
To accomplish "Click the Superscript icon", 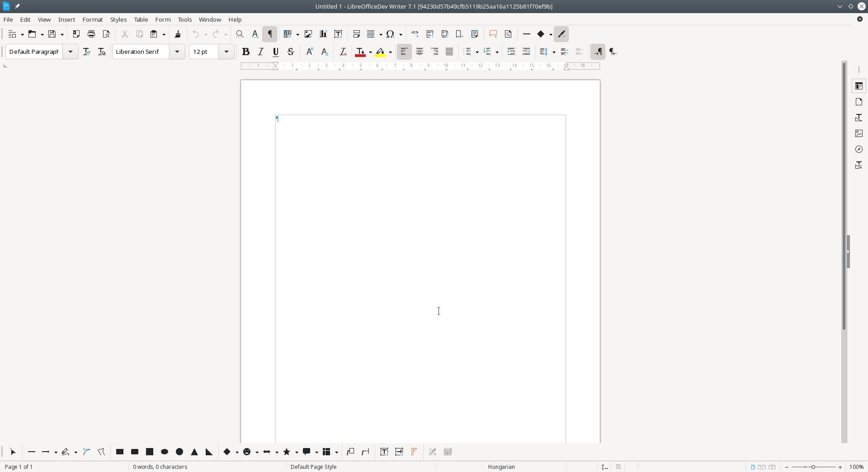I will click(x=310, y=52).
